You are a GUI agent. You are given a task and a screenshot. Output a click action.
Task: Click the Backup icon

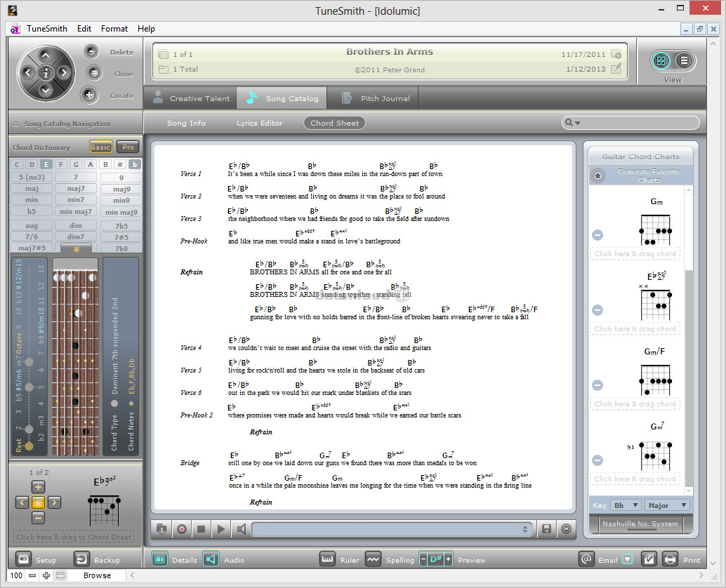tap(81, 559)
